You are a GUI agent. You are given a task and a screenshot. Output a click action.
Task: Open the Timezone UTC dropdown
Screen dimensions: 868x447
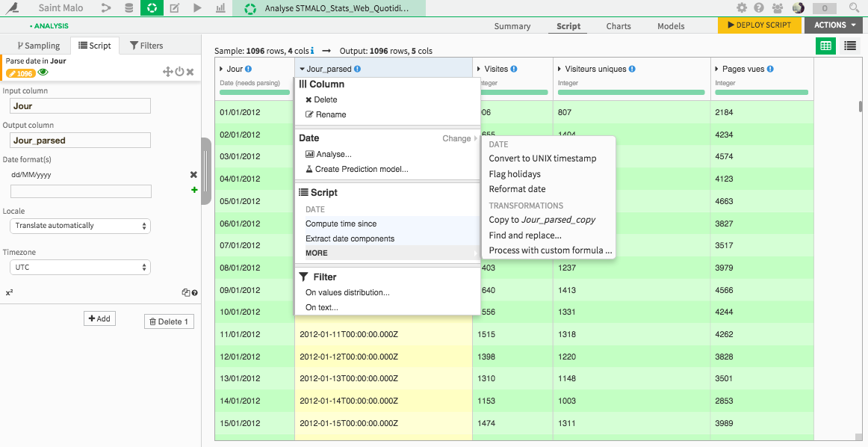81,267
